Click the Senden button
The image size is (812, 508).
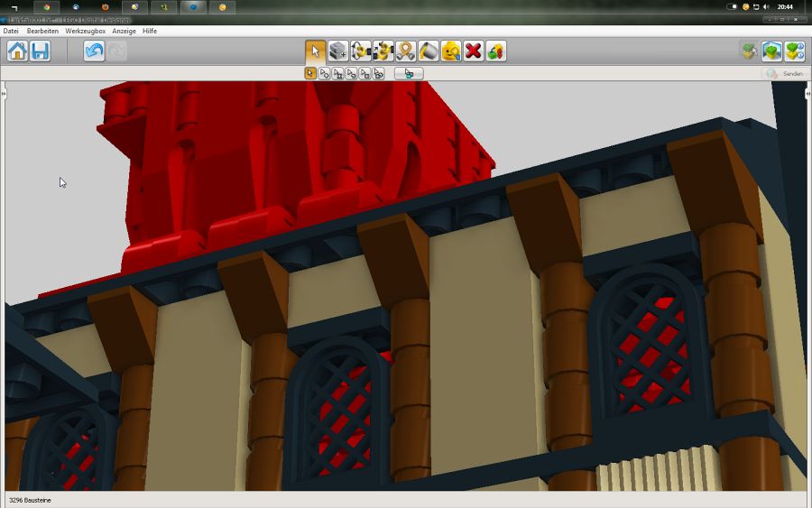pos(784,74)
